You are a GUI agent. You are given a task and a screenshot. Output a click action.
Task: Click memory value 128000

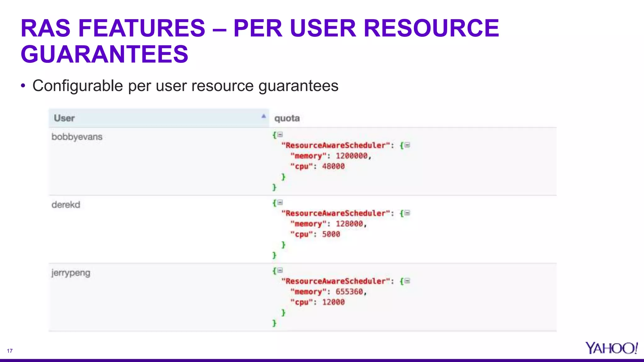[x=349, y=224]
